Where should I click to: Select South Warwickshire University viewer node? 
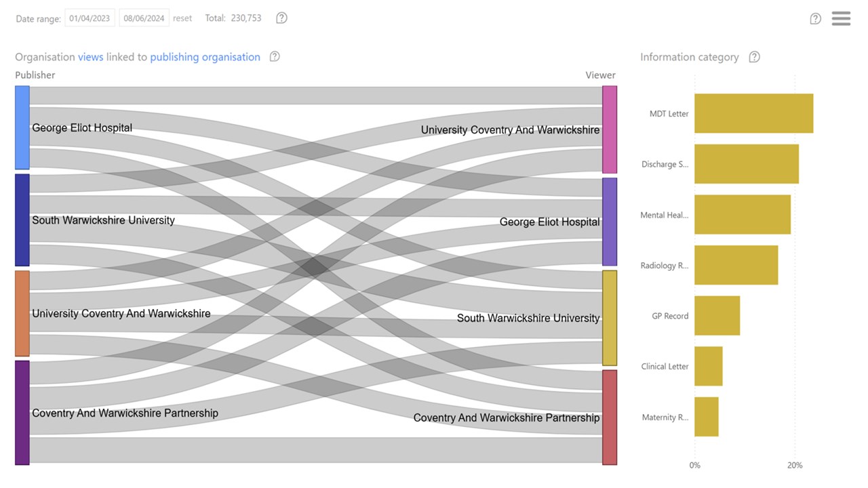610,318
